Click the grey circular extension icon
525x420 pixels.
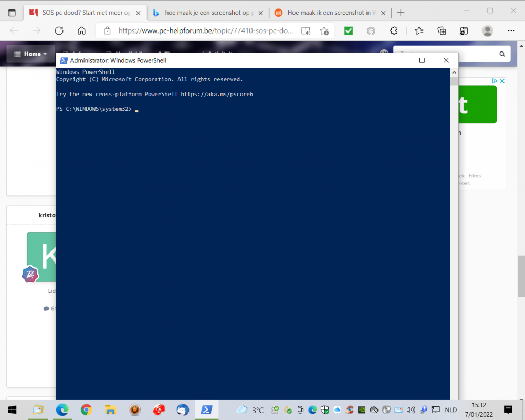tap(371, 31)
